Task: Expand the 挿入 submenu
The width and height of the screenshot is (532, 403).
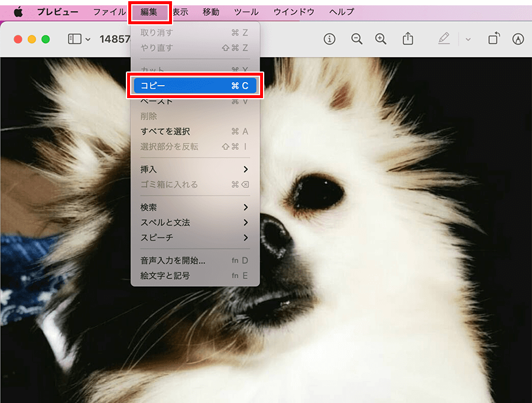Action: [195, 169]
